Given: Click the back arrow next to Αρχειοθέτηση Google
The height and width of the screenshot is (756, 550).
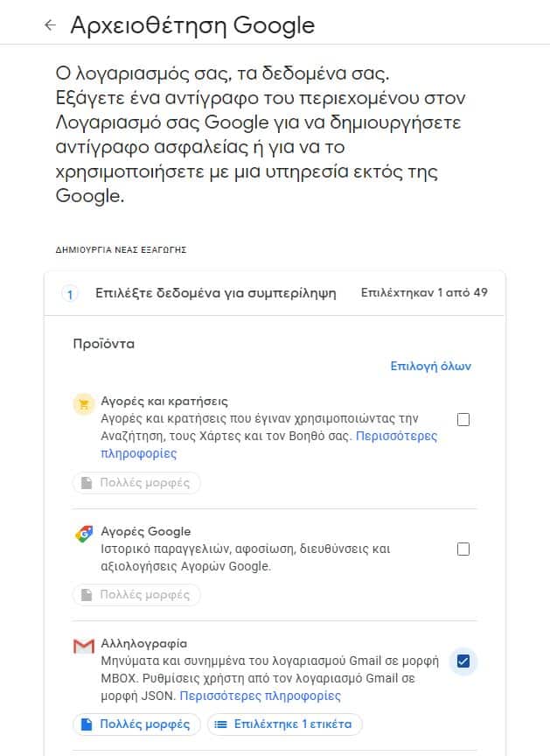Looking at the screenshot, I should [x=50, y=24].
